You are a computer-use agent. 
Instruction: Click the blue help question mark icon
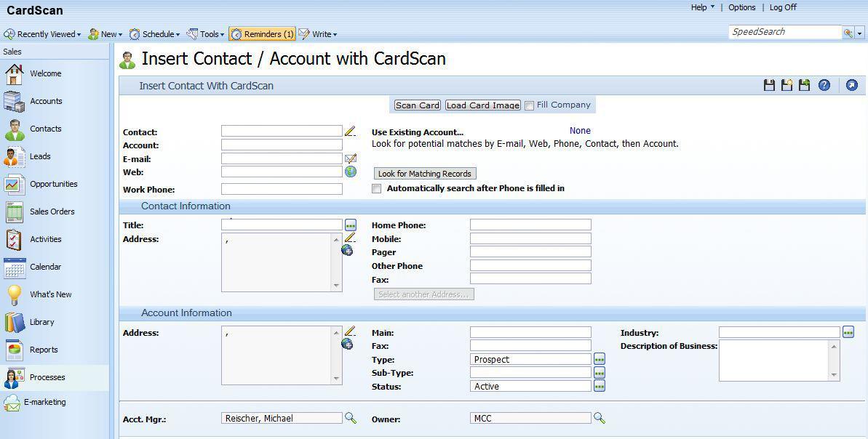click(x=824, y=85)
